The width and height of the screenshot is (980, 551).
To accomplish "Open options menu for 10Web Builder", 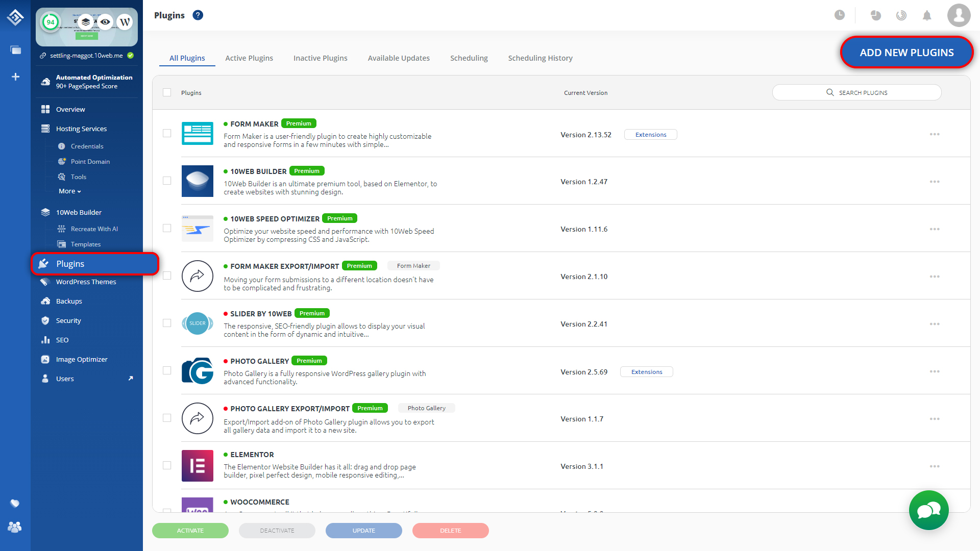I will pyautogui.click(x=935, y=182).
